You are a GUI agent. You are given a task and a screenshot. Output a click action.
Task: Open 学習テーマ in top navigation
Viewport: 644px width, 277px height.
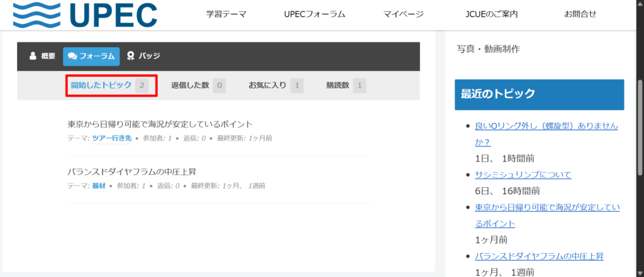point(226,14)
